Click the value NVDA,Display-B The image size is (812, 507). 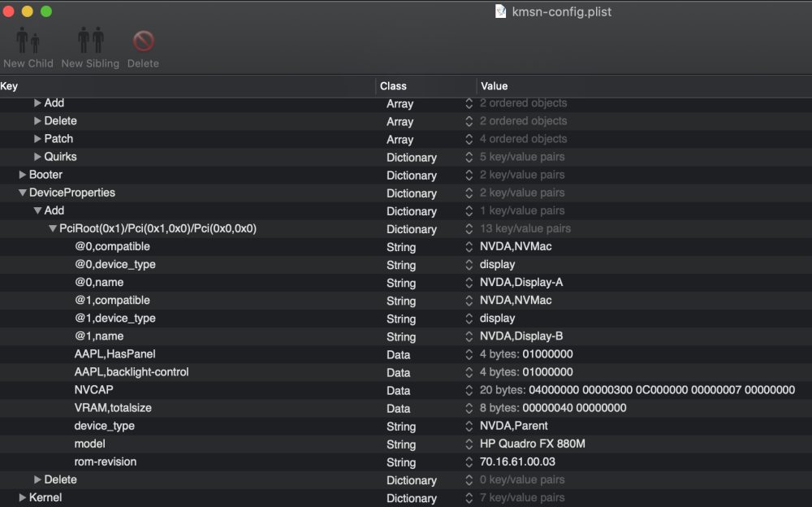(521, 336)
